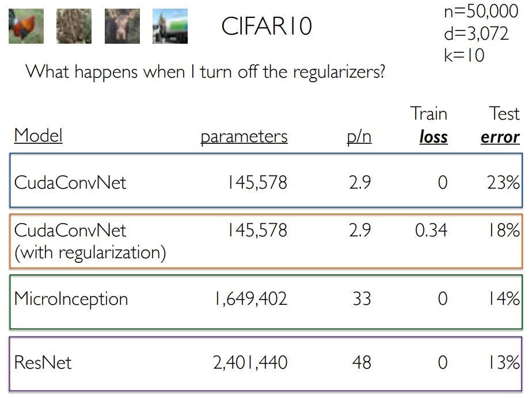
Task: Select the moose thumbnail image
Action: pos(122,26)
